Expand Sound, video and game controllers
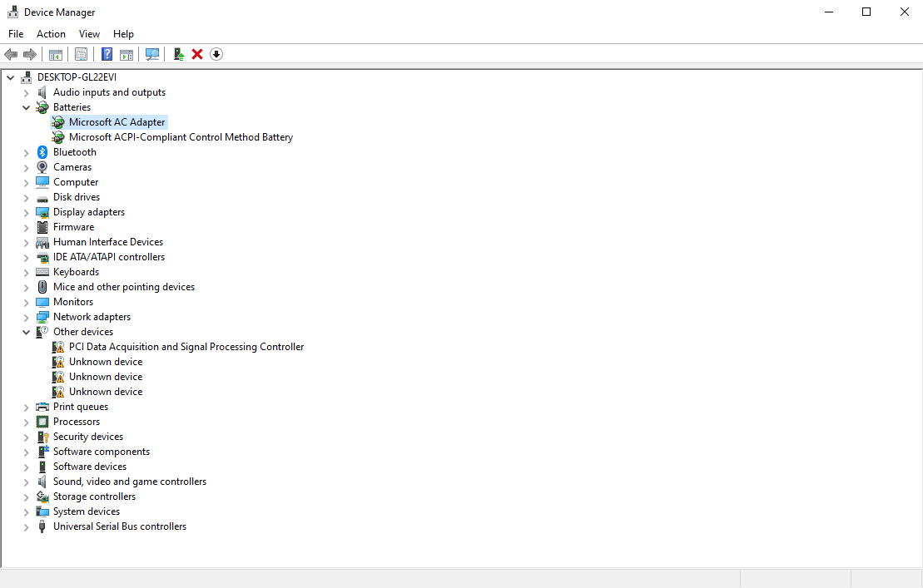 pyautogui.click(x=26, y=482)
